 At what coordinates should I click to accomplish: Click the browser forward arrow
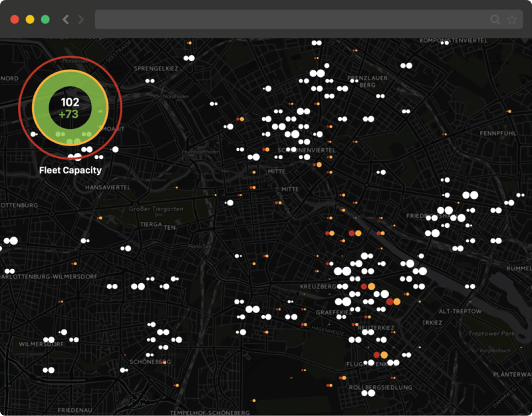pos(80,20)
